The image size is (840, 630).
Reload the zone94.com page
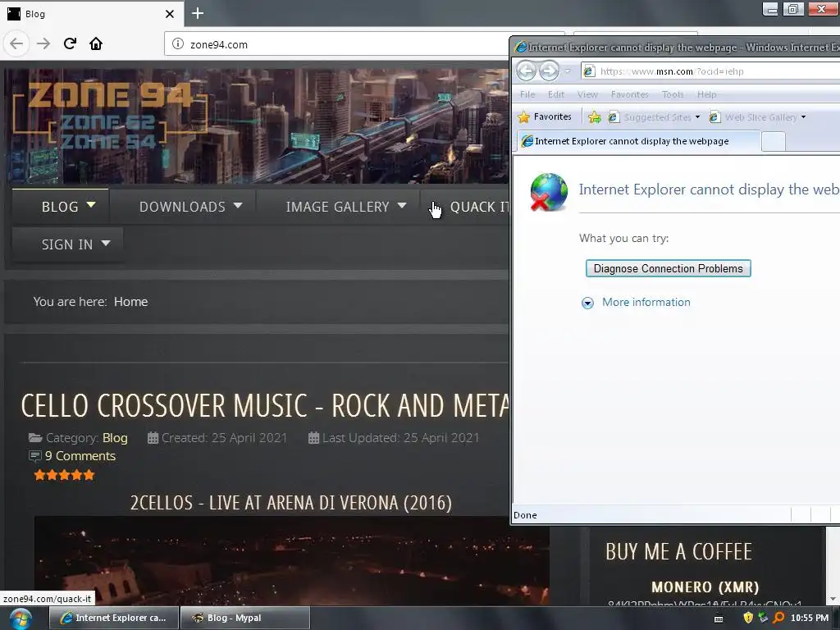pos(70,43)
